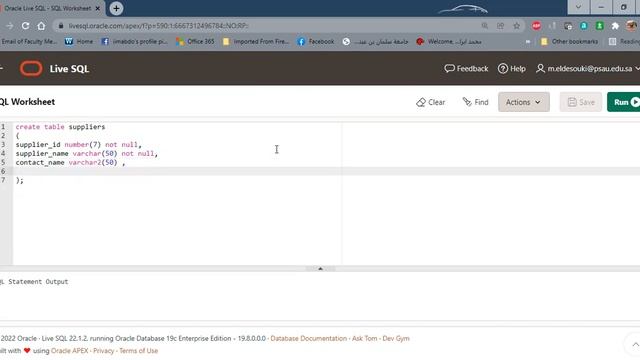640x360 pixels.
Task: Open the Privacy link
Action: (x=104, y=351)
